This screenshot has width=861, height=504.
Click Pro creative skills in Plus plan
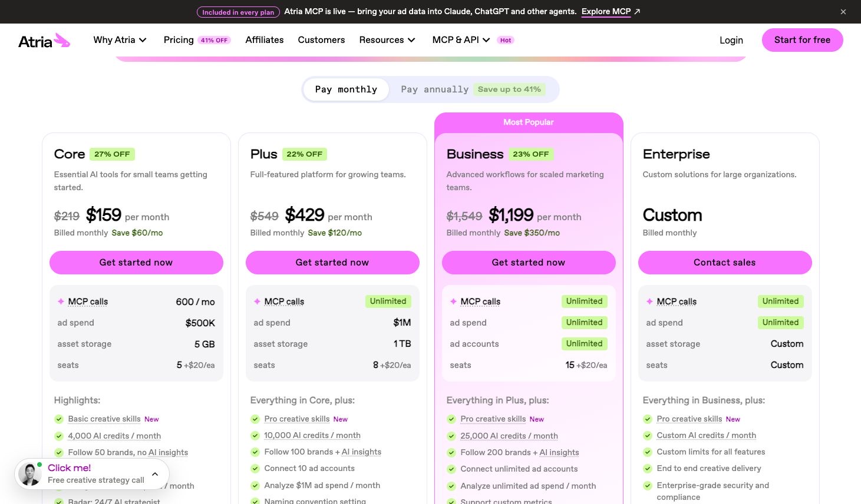(x=297, y=419)
